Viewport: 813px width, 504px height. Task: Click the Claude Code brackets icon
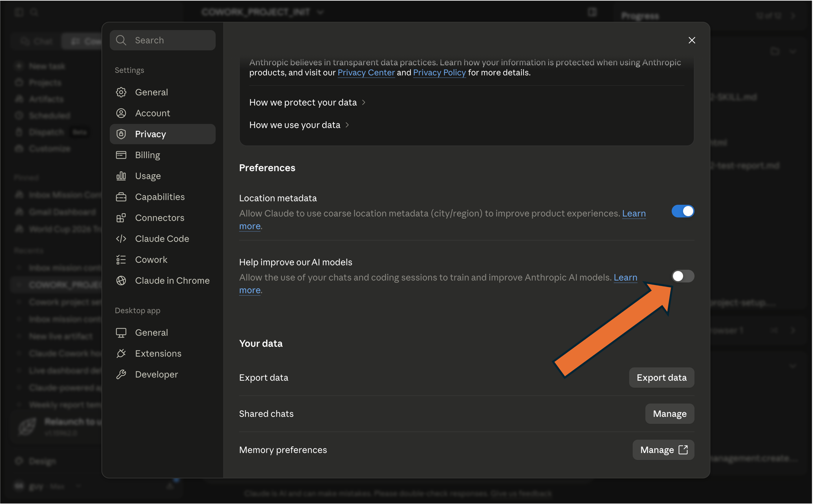[121, 239]
